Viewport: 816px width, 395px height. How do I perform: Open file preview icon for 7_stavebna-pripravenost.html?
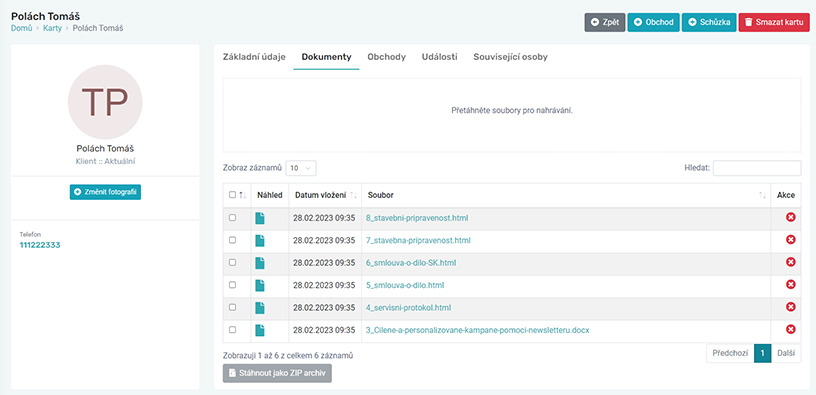point(260,240)
